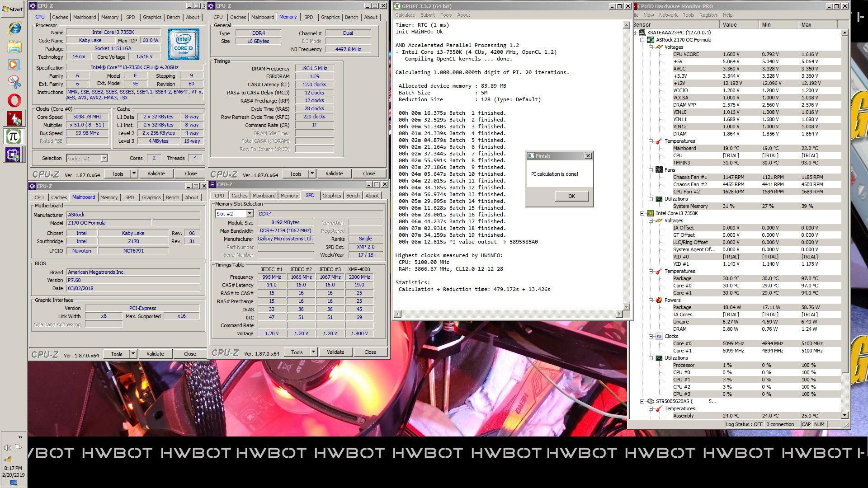Click Close button in Memory tab window

pos(369,174)
